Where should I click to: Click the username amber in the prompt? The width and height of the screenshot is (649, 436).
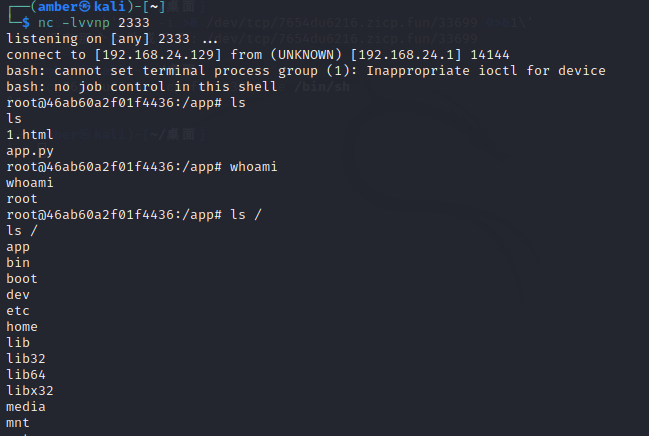pos(50,8)
